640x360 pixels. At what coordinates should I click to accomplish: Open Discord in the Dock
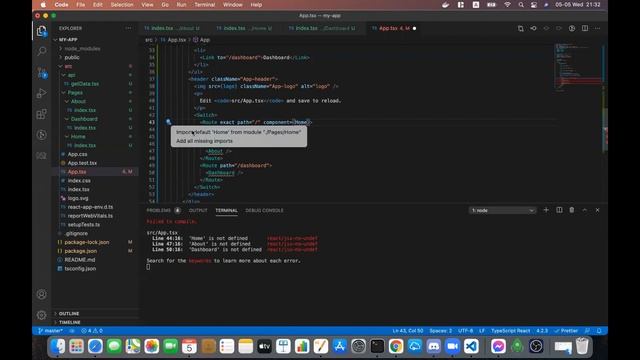tap(433, 346)
